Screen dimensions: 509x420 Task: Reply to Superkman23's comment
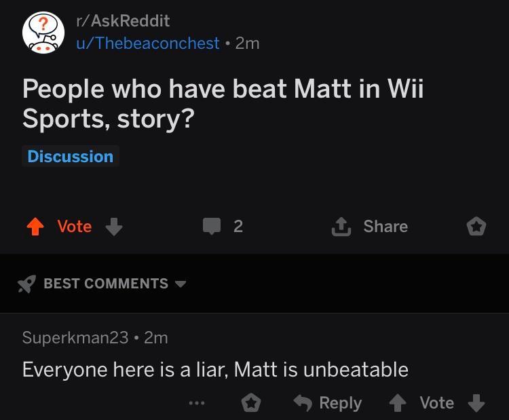click(x=328, y=404)
